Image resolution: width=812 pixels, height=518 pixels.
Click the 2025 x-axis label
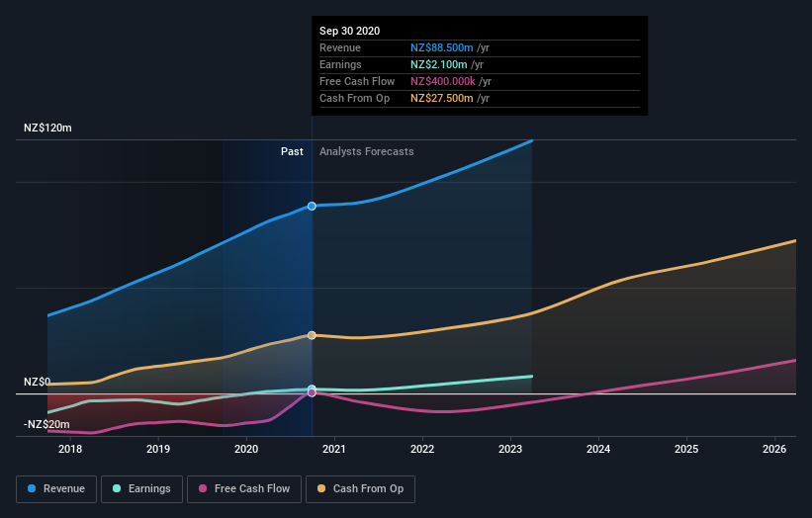coord(686,449)
